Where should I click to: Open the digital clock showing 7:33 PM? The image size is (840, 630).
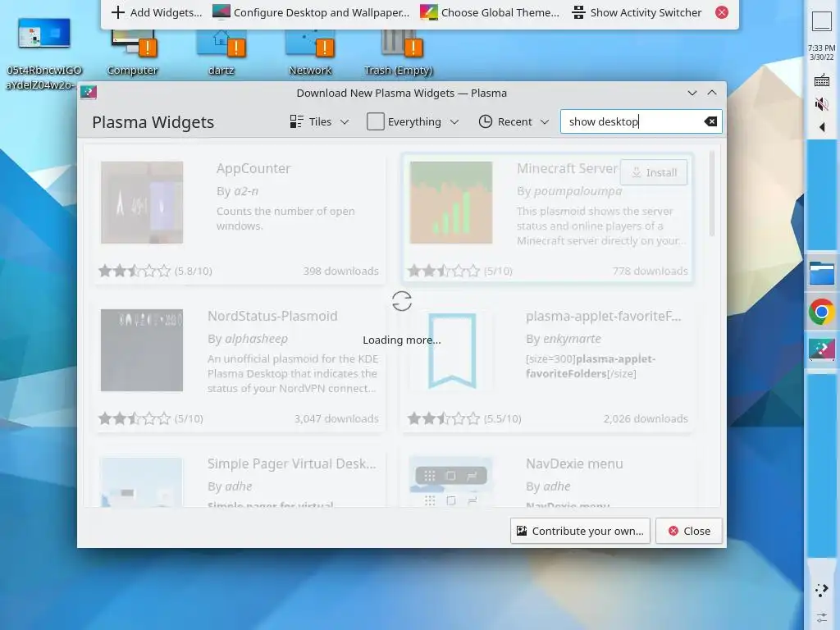pos(821,52)
